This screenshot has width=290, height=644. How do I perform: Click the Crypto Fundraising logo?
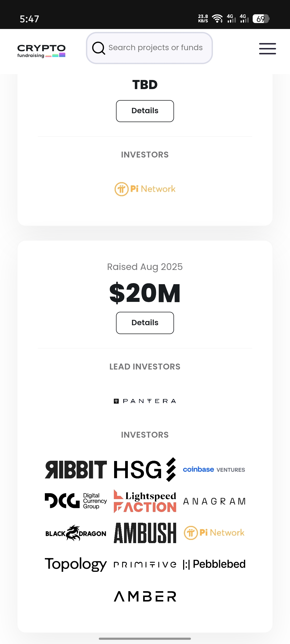[x=41, y=51]
